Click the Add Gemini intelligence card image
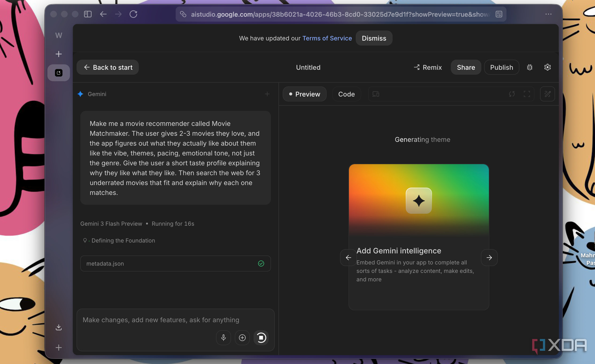The height and width of the screenshot is (364, 595). point(419,201)
